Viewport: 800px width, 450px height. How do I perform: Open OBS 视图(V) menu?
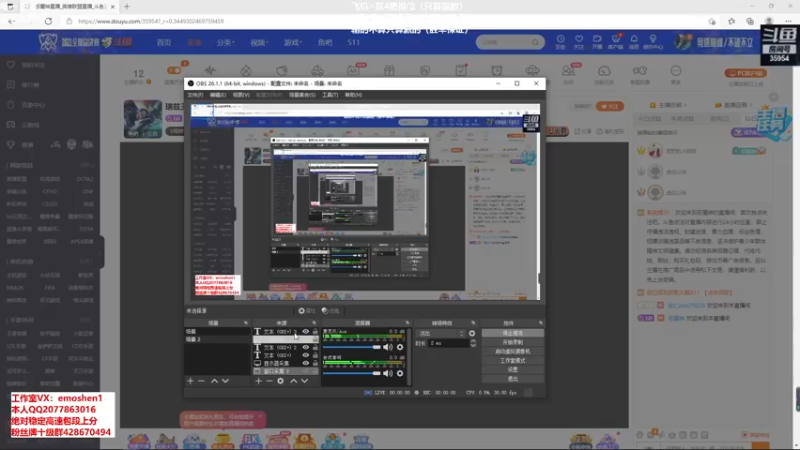click(241, 95)
